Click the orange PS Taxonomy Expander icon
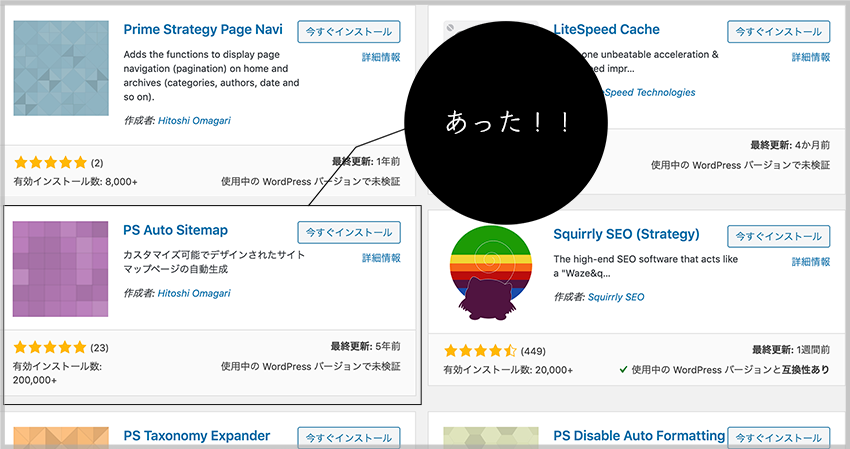This screenshot has width=850, height=449. (61, 438)
